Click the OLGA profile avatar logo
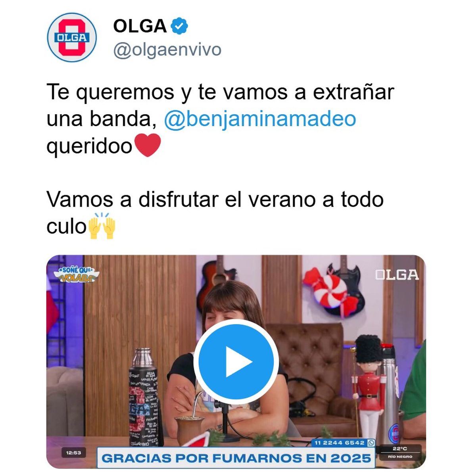This screenshot has width=476, height=476. pos(72,37)
